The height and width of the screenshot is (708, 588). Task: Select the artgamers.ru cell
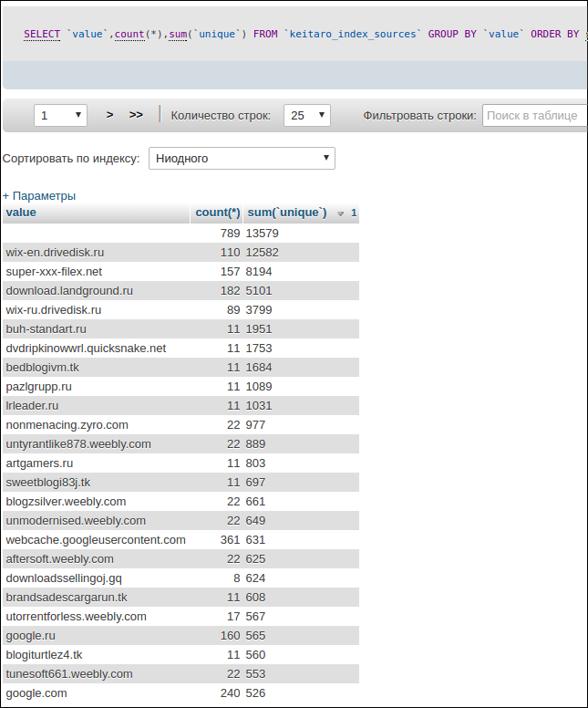(x=96, y=463)
